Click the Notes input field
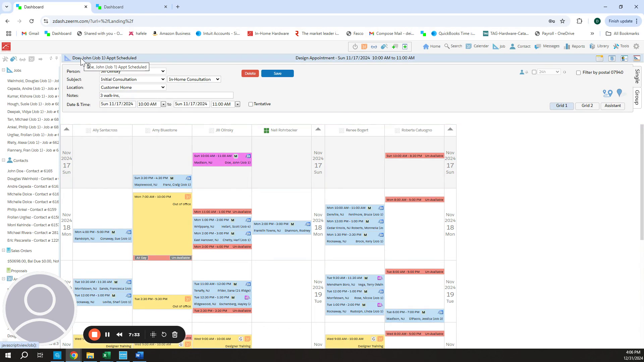The height and width of the screenshot is (362, 644). tap(166, 96)
